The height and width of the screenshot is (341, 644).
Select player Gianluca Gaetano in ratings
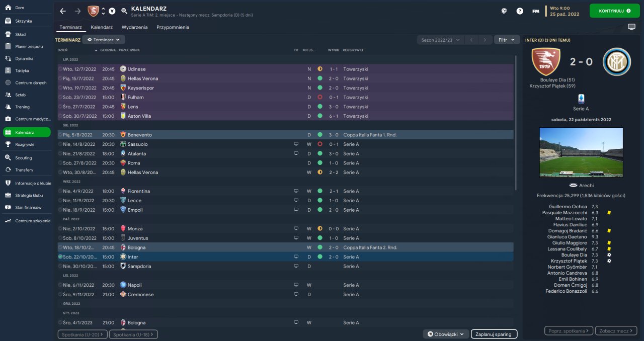[568, 237]
